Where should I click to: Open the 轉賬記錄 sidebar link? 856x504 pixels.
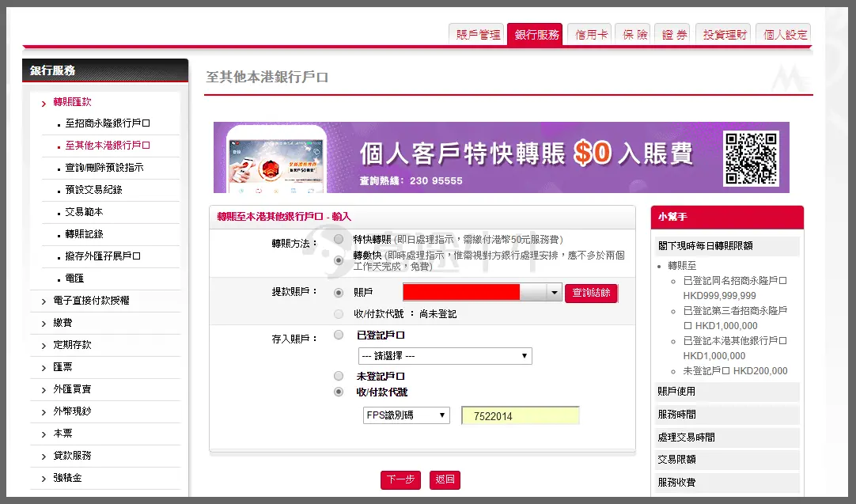84,234
